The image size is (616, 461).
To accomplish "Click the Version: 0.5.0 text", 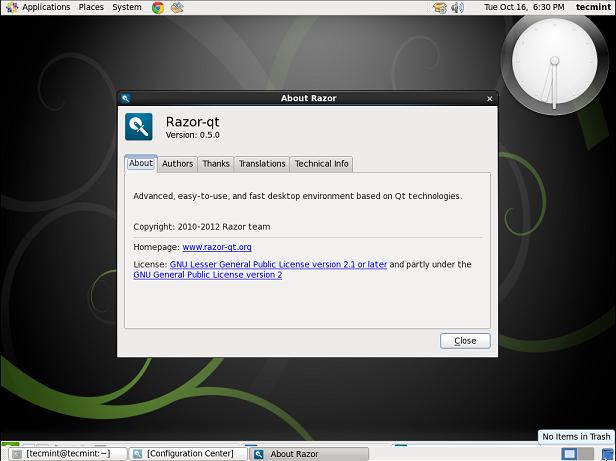I will point(192,135).
